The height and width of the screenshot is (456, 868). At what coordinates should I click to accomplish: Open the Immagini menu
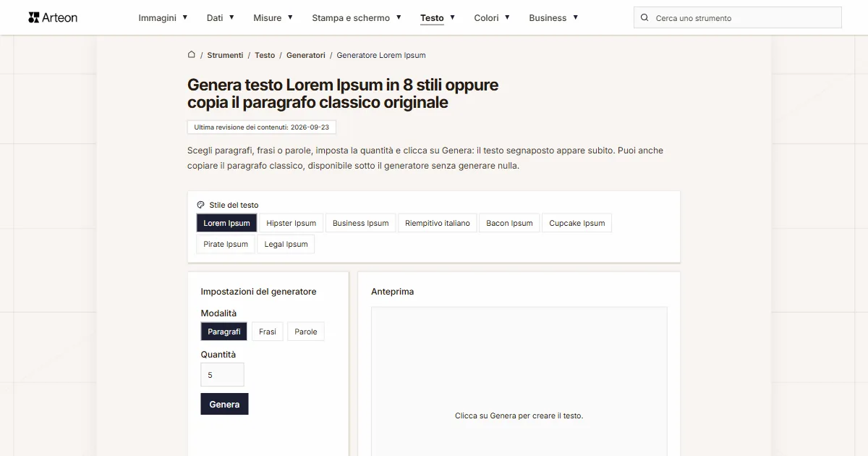click(158, 18)
